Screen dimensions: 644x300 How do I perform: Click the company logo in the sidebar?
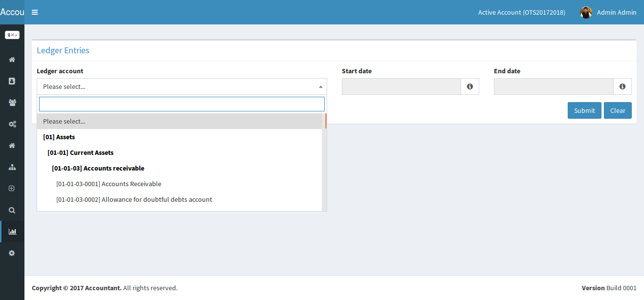(12, 35)
